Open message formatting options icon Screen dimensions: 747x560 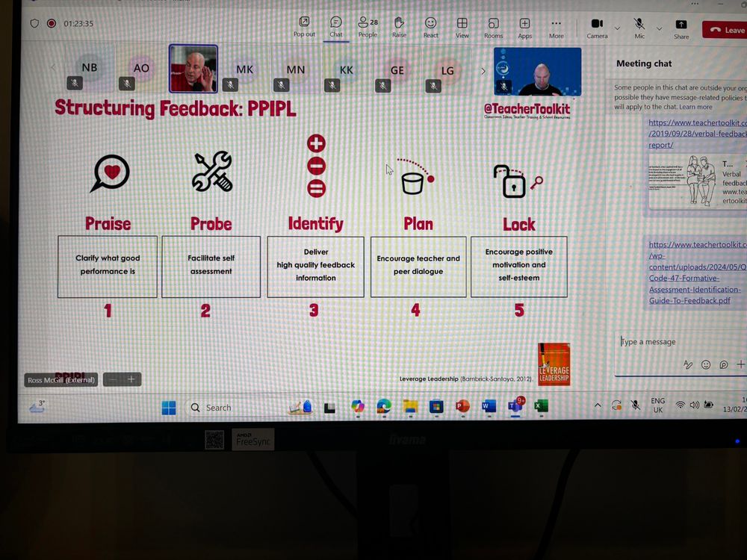(687, 365)
